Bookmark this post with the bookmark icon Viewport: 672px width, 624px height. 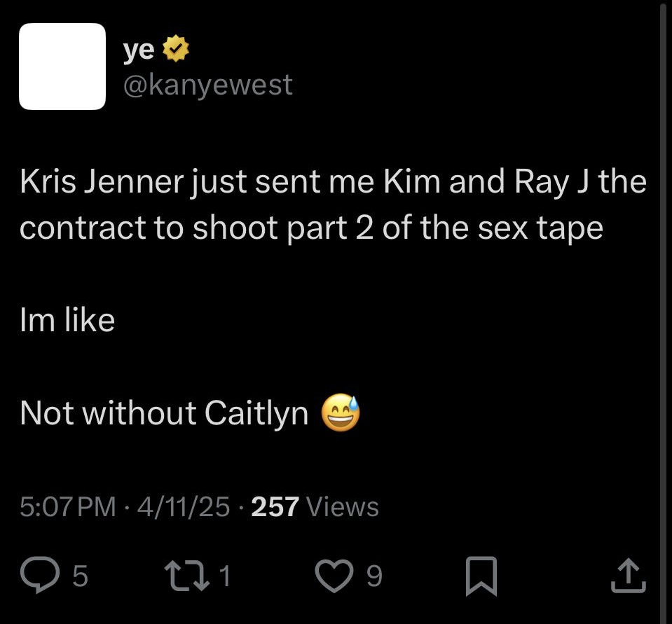click(481, 576)
